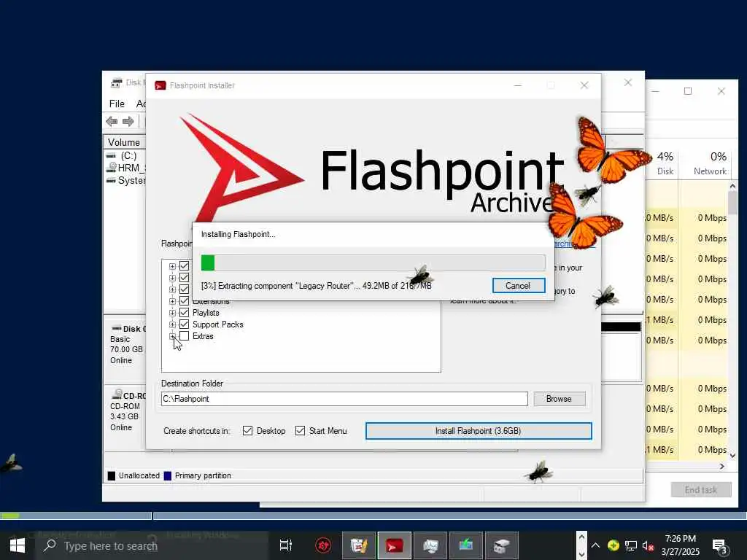This screenshot has width=747, height=560.
Task: Click the 70.00 GB disk size text
Action: 126,349
